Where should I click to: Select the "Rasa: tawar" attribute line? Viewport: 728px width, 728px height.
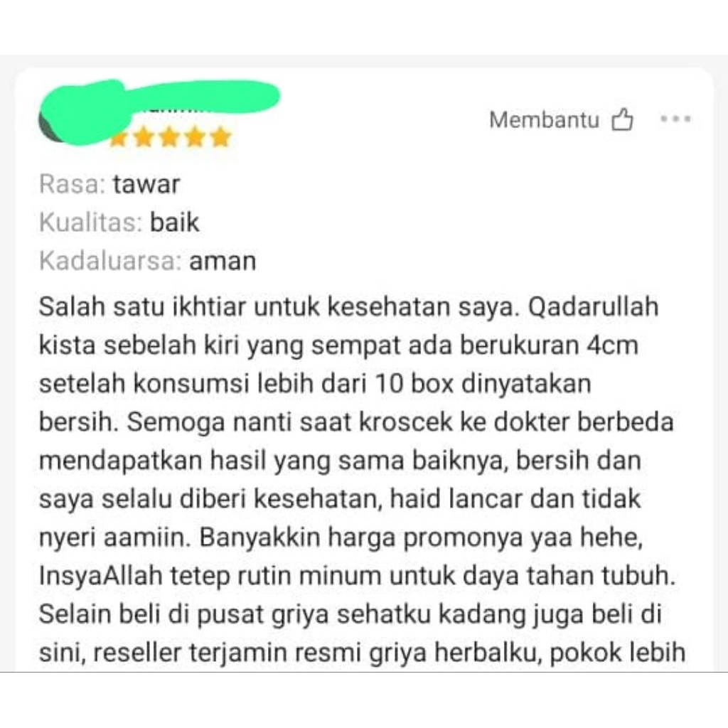click(x=109, y=184)
